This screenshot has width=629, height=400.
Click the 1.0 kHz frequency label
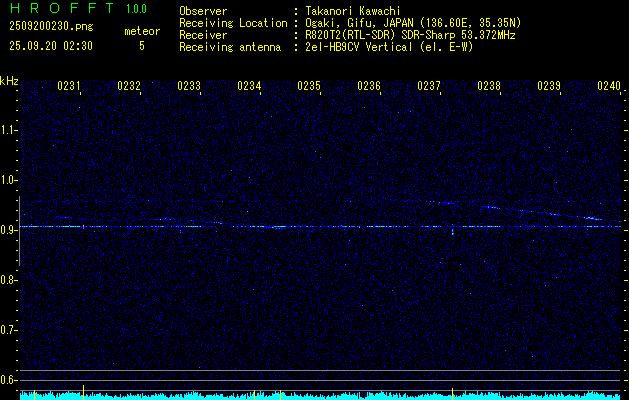8,180
